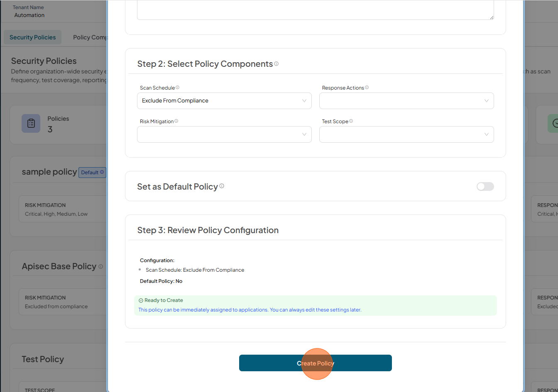Click the 'Ready to Create' status text

point(164,300)
